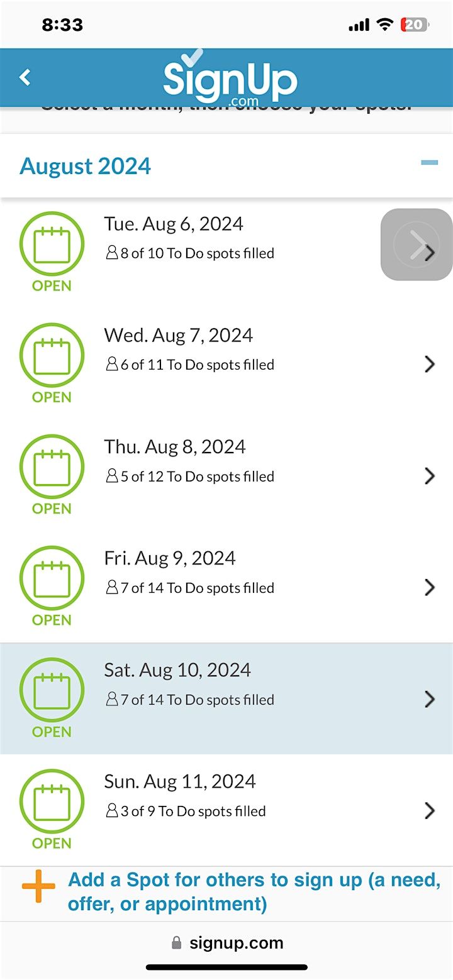Expand Fri. Aug 9 using its chevron
Image resolution: width=453 pixels, height=980 pixels.
click(430, 587)
